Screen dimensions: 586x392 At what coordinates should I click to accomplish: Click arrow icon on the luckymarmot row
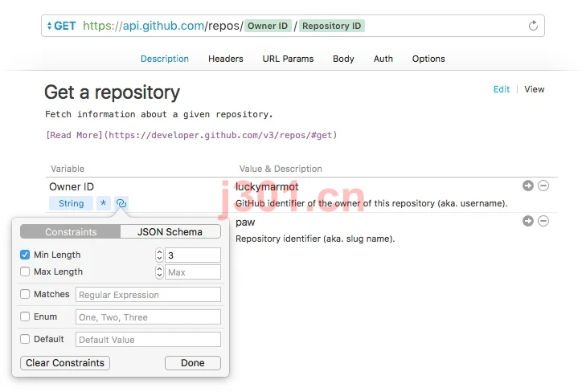[x=527, y=186]
